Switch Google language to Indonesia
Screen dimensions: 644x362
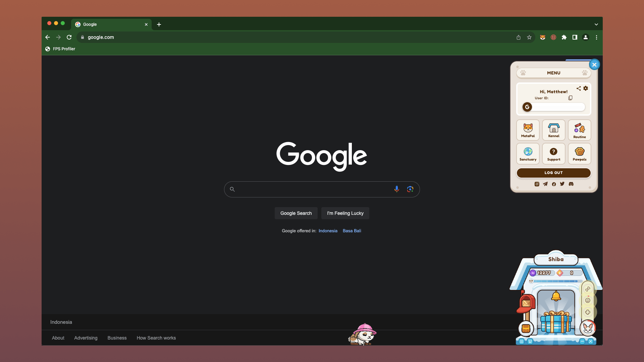click(x=328, y=231)
